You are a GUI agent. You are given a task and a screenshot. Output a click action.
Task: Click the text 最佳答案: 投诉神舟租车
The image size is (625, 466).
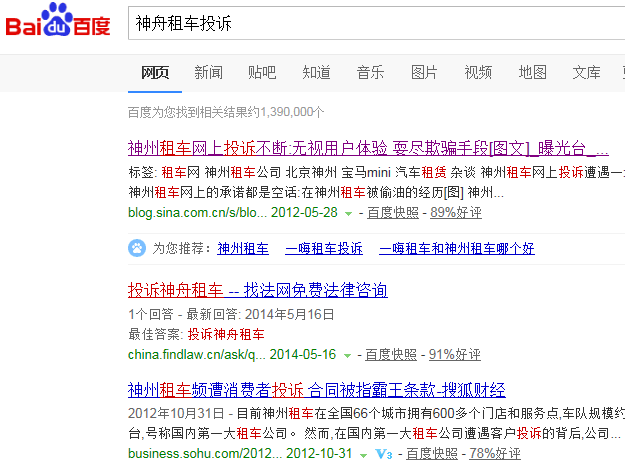click(x=196, y=334)
